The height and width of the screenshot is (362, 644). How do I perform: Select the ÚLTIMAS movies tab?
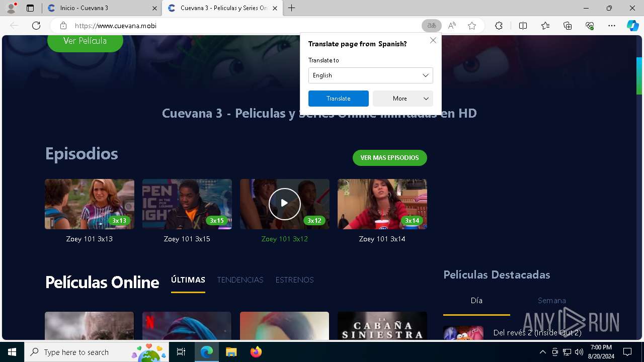coord(188,280)
